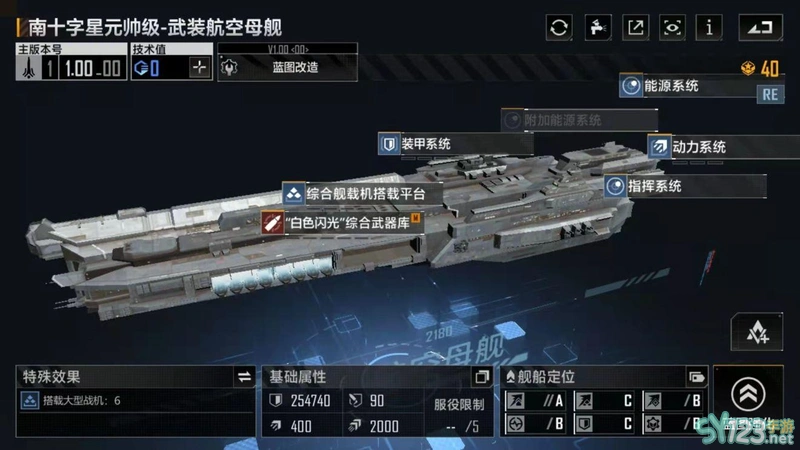Expand 基础属性 panel with window icon
The image size is (800, 450).
click(482, 377)
